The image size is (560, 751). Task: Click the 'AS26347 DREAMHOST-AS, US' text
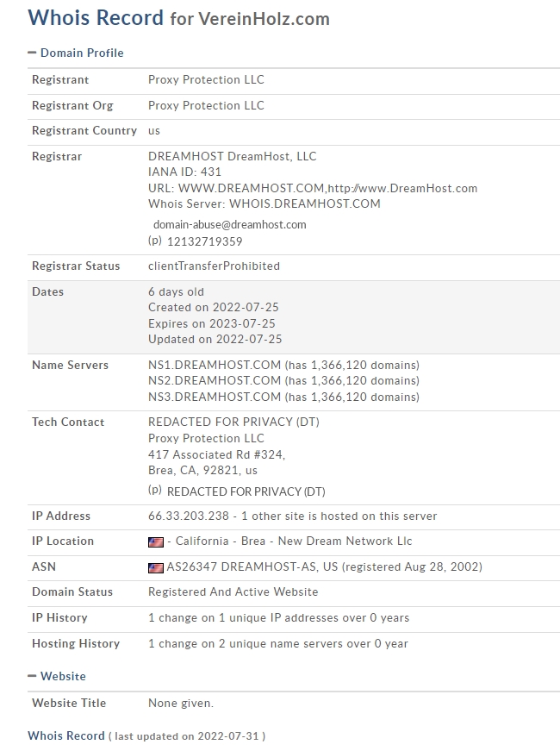tap(252, 567)
